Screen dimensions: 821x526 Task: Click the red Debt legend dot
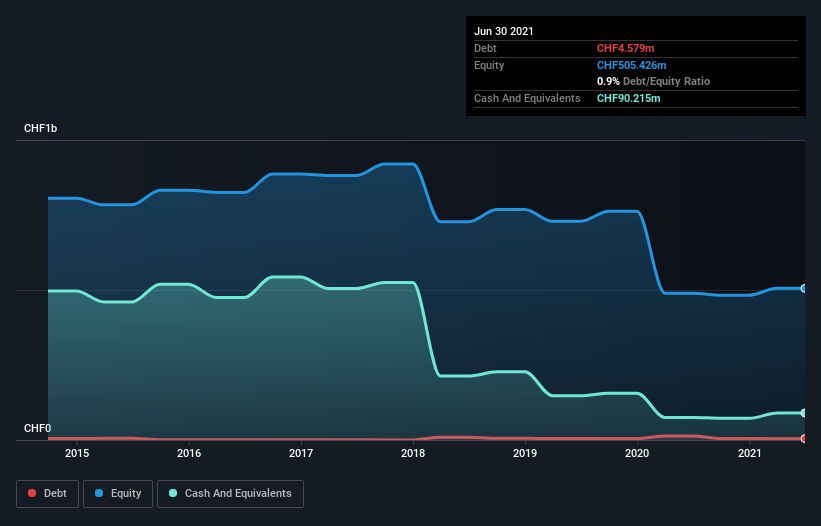click(x=32, y=493)
